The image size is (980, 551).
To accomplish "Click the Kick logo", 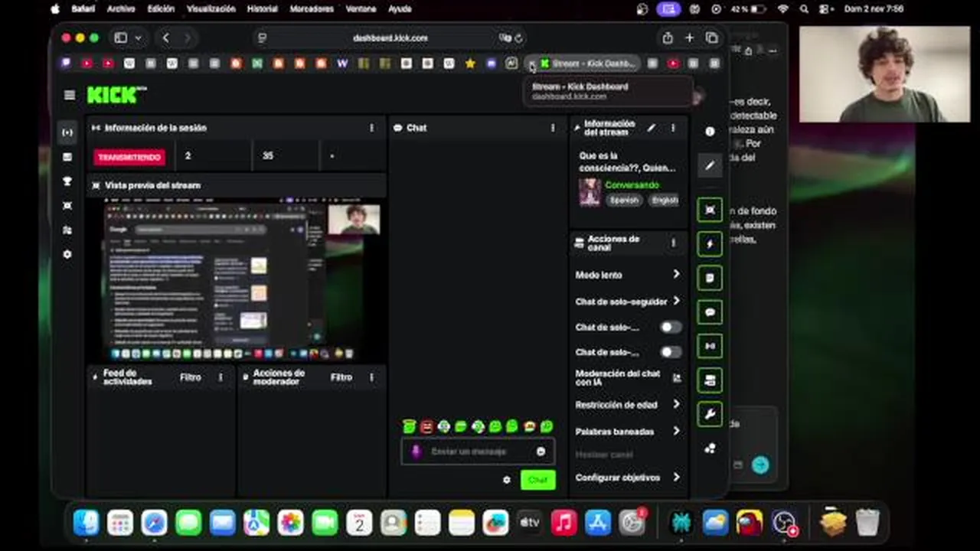I will [x=116, y=95].
